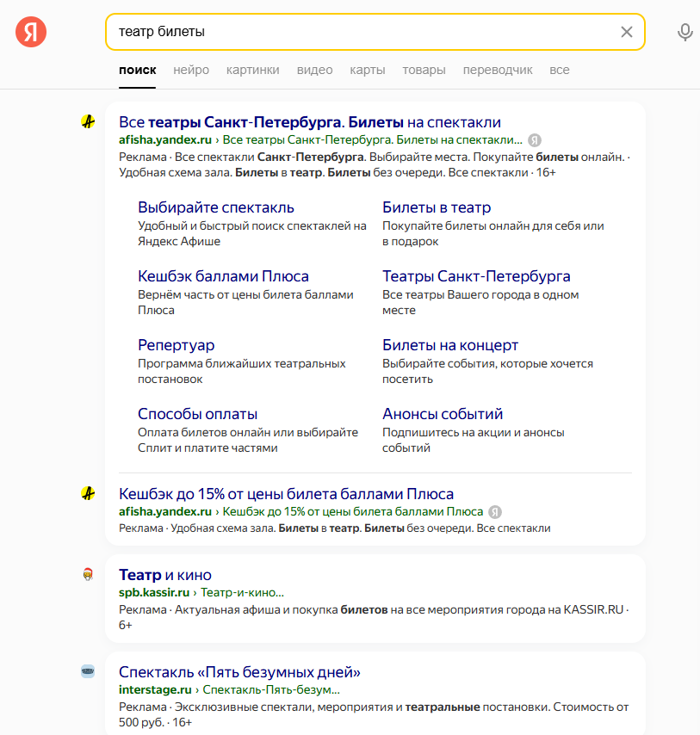This screenshot has width=700, height=735.
Task: Open Репертуар sitelink
Action: (x=177, y=345)
